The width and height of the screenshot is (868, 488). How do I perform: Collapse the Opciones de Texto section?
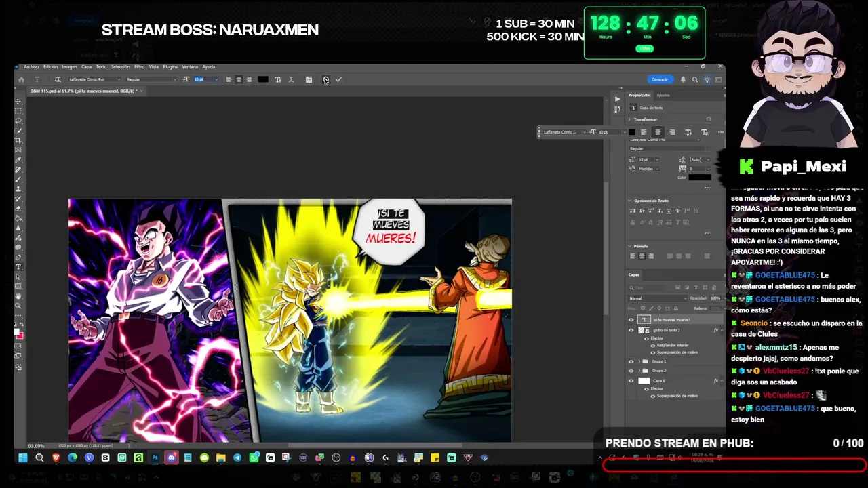[x=629, y=201]
